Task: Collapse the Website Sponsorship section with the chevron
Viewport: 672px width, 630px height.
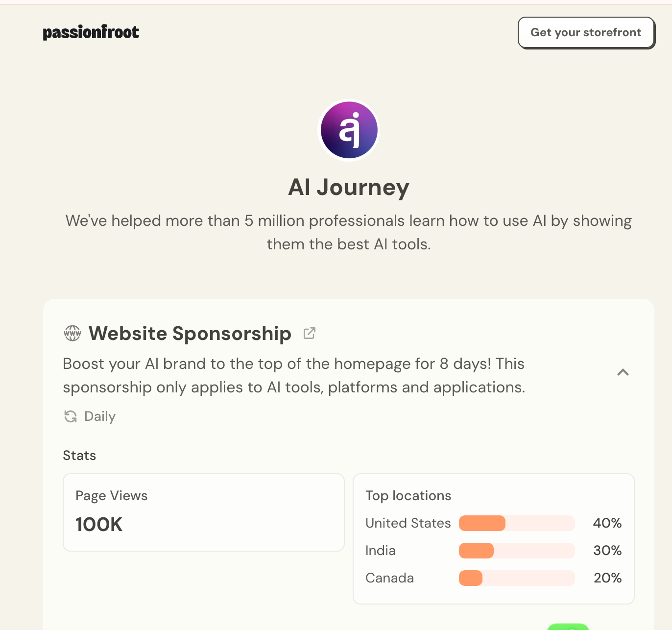Action: click(x=623, y=372)
